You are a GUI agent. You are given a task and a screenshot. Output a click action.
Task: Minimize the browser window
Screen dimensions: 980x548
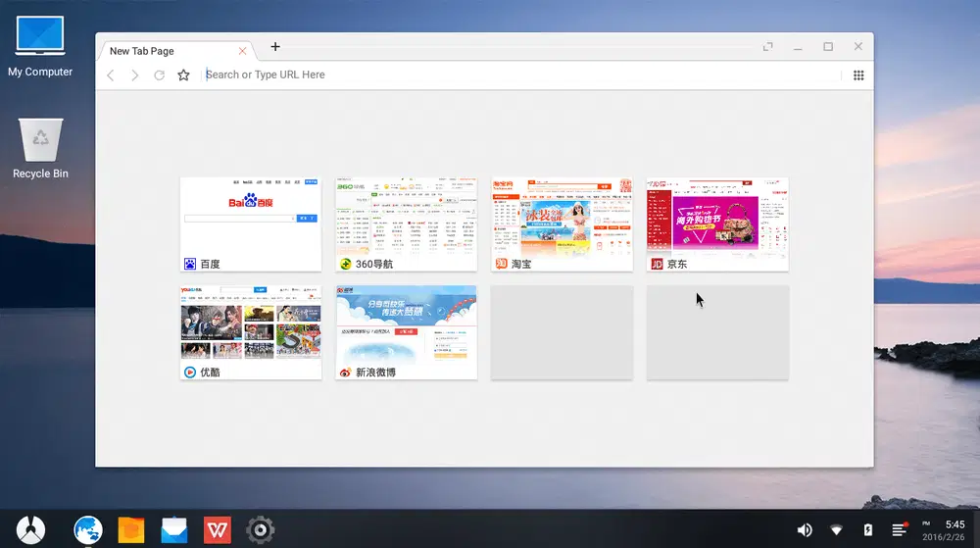(798, 47)
